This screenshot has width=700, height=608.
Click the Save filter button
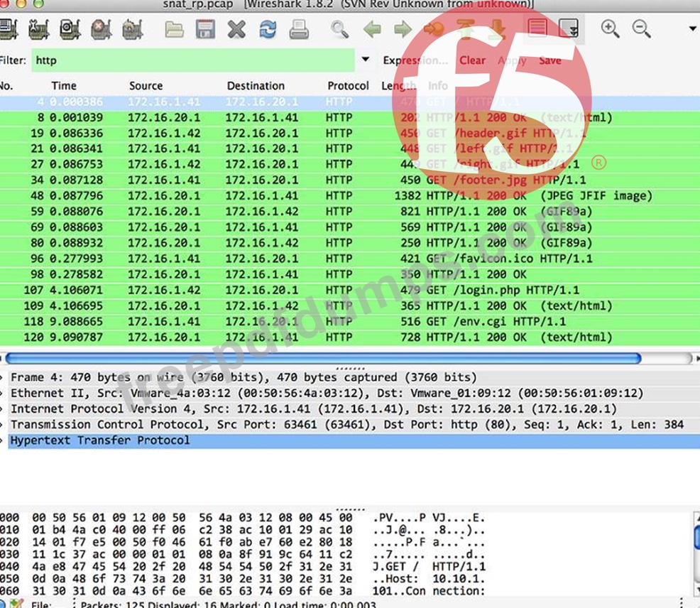[x=549, y=60]
